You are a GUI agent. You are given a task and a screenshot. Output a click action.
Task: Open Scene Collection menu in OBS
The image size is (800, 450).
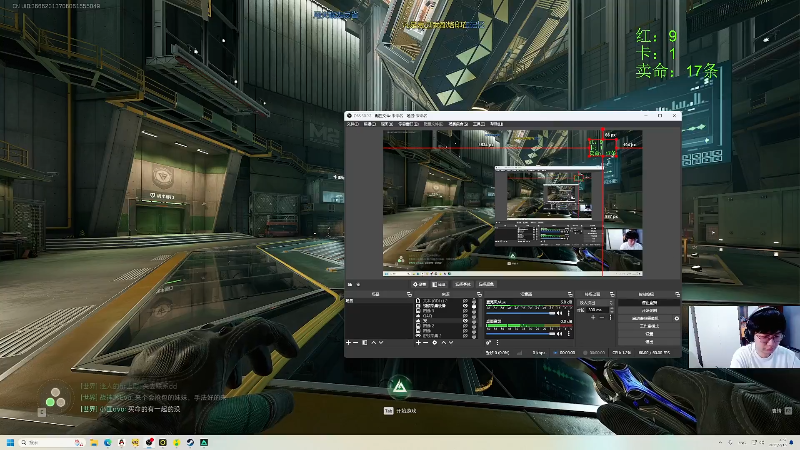pyautogui.click(x=458, y=124)
